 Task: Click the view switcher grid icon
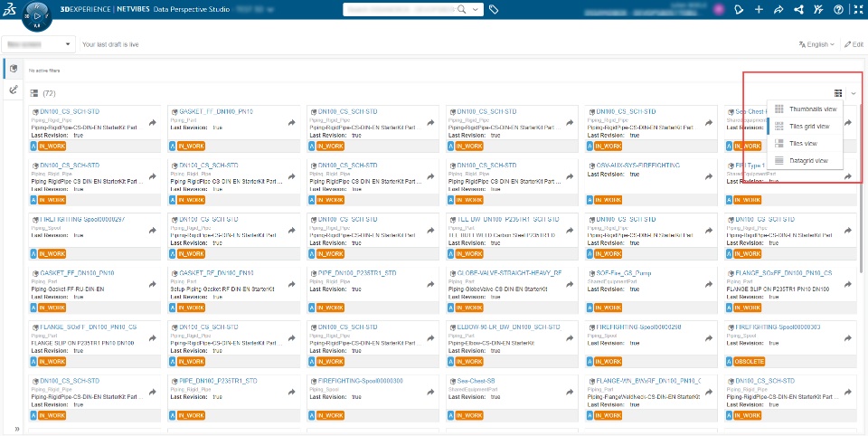tap(838, 93)
